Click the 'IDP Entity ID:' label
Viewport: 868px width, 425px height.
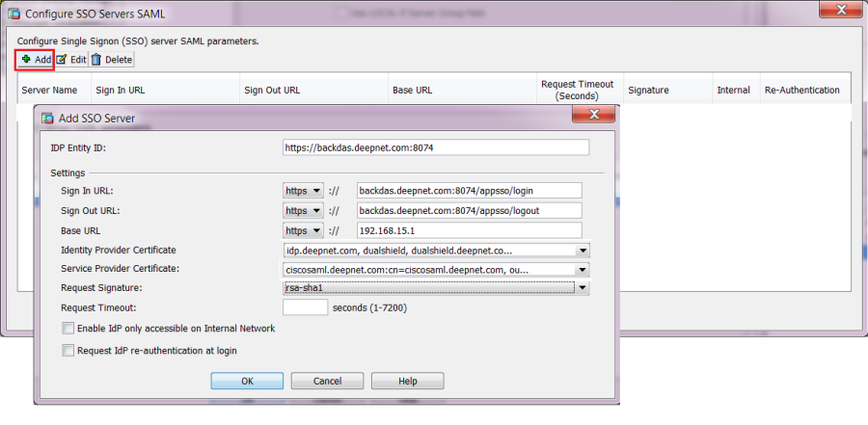pyautogui.click(x=77, y=148)
